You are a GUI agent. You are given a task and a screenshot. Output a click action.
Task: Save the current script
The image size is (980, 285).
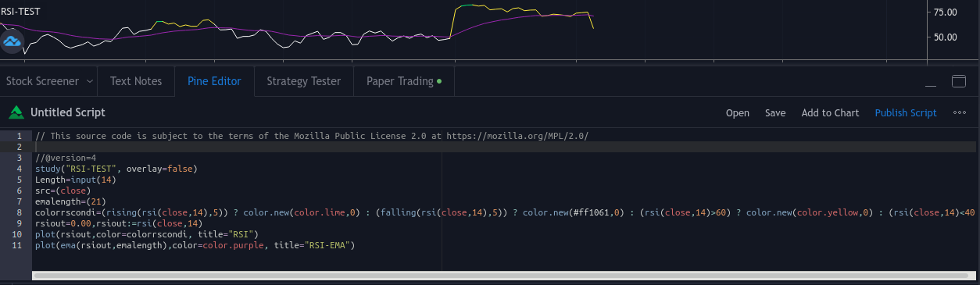775,112
